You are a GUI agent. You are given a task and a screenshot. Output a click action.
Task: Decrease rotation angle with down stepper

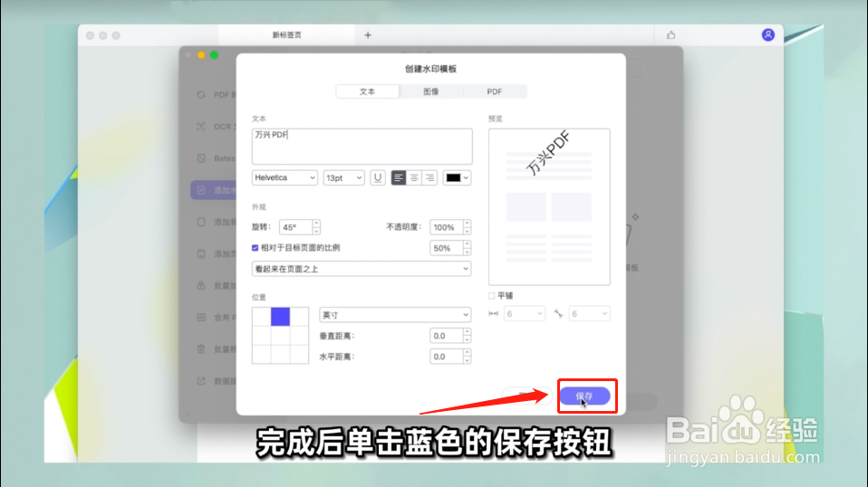(x=316, y=231)
